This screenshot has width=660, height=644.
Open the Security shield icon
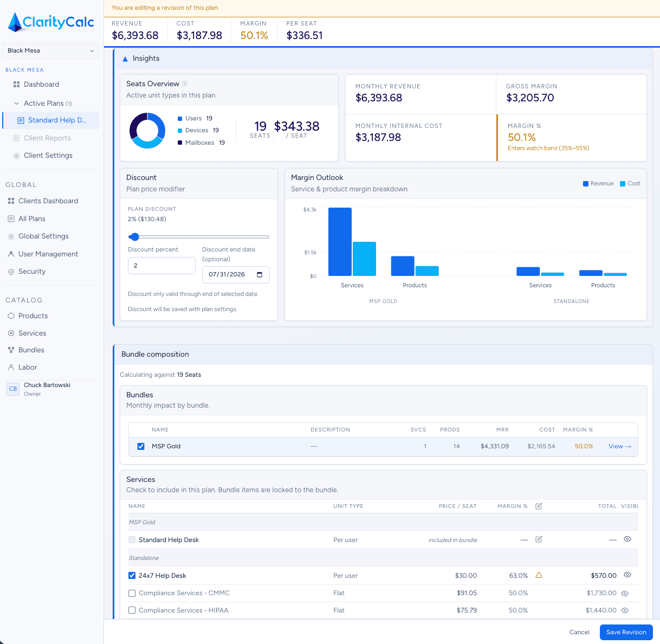[x=10, y=271]
